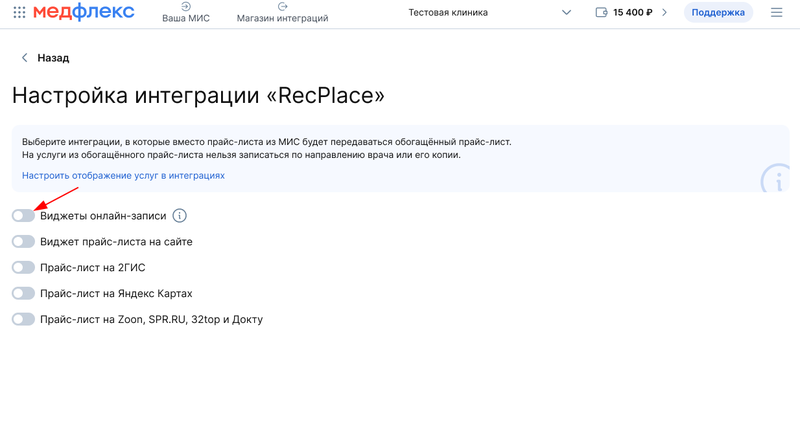Click the Прайс-лист на 2ГИС label
The image size is (800, 422).
coord(93,267)
